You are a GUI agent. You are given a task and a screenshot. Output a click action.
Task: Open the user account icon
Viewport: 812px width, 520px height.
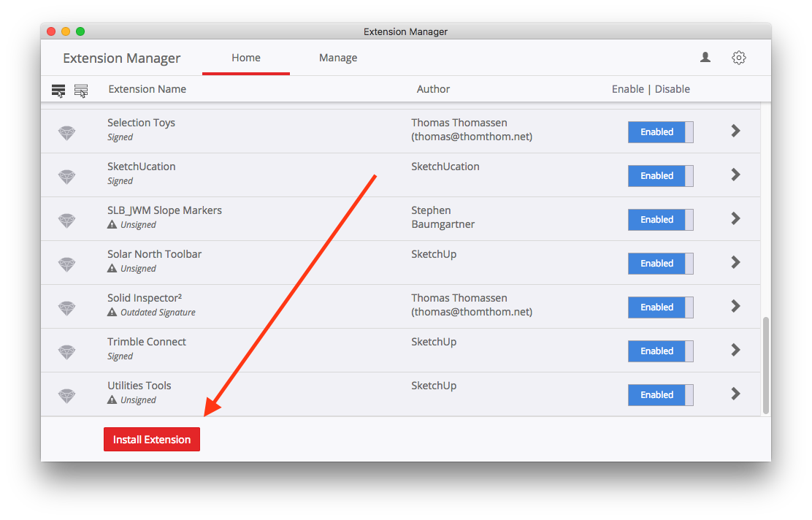pyautogui.click(x=705, y=58)
